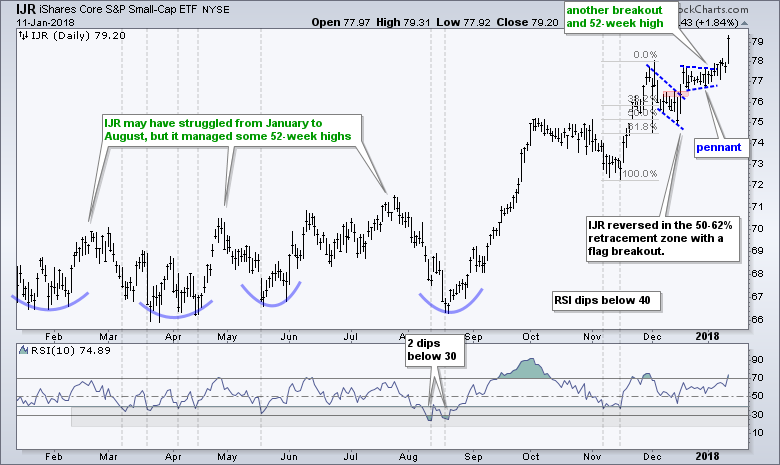Click the 2018 label on the RSI panel axis
The height and width of the screenshot is (465, 780).
[x=707, y=457]
